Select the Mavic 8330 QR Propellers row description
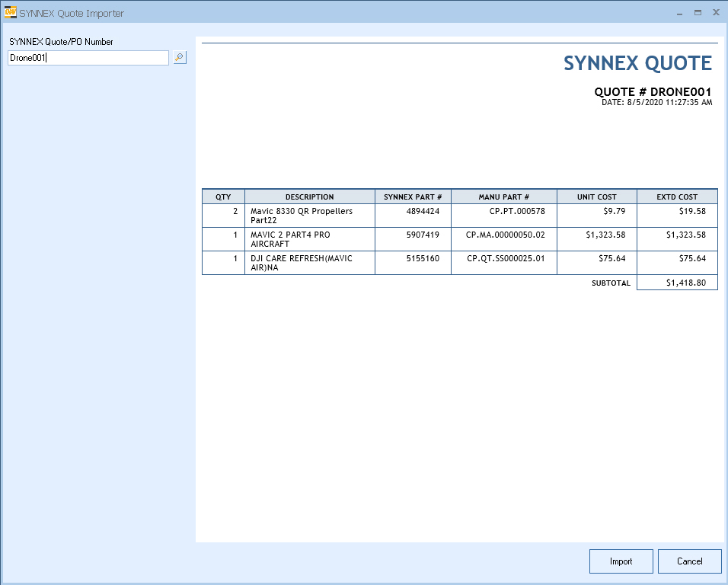728x585 pixels. click(302, 216)
